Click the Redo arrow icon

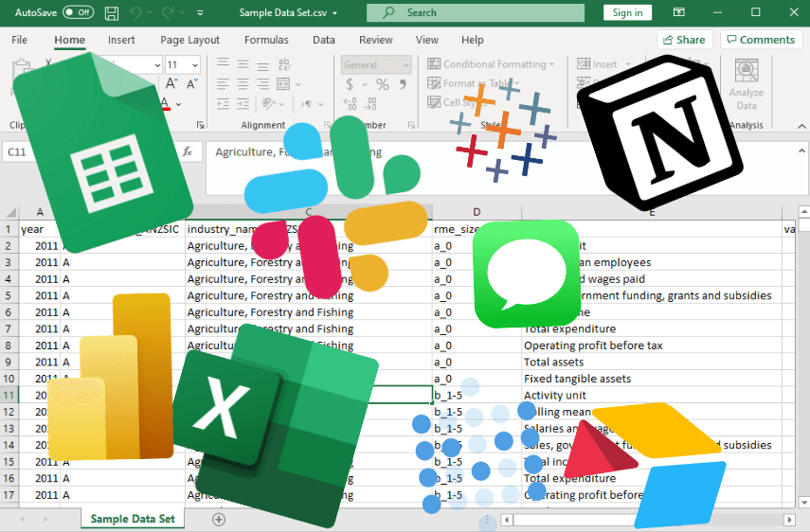tap(168, 13)
